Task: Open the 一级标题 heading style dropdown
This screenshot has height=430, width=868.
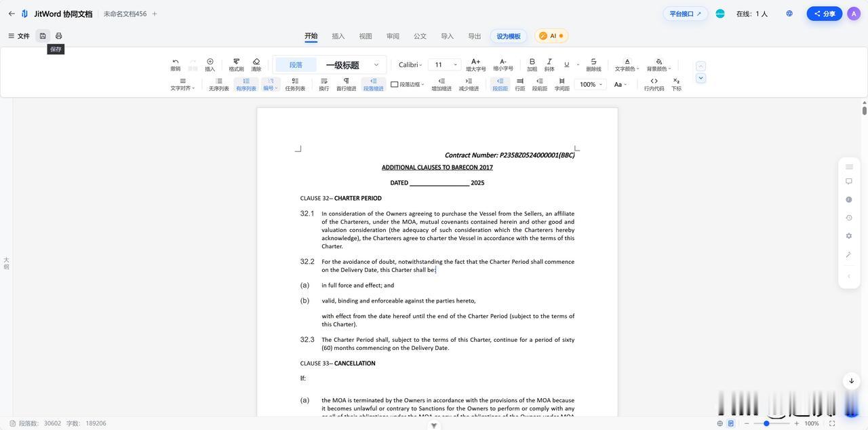Action: [351, 65]
